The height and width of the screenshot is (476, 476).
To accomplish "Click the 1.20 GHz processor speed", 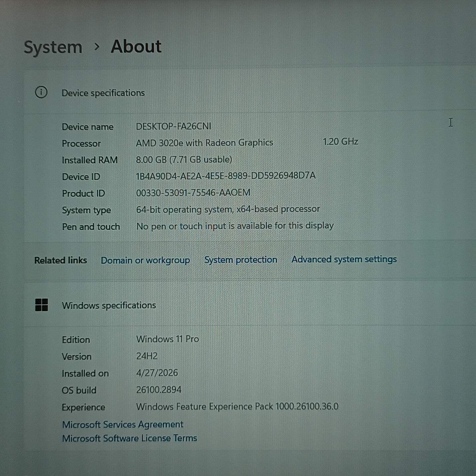I will [x=340, y=142].
